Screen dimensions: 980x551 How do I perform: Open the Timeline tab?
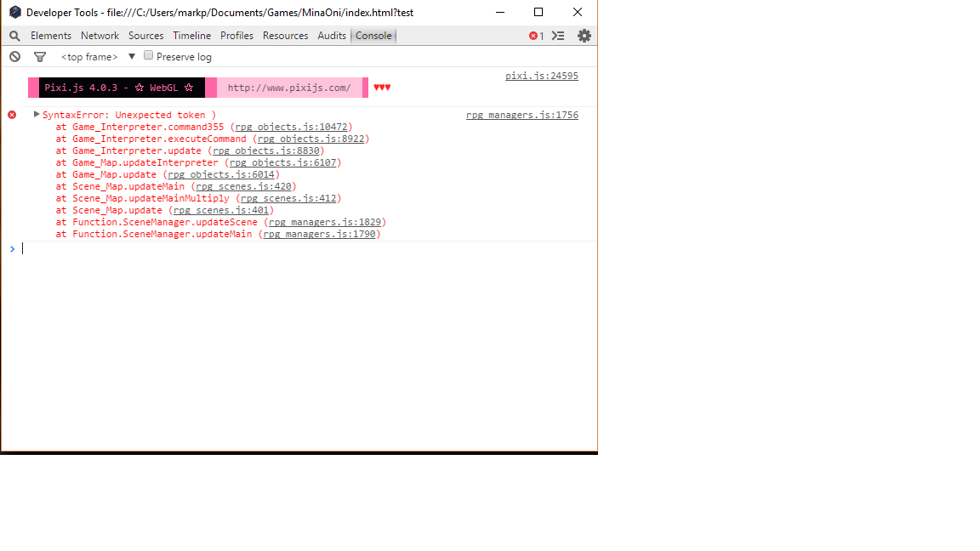(x=192, y=37)
